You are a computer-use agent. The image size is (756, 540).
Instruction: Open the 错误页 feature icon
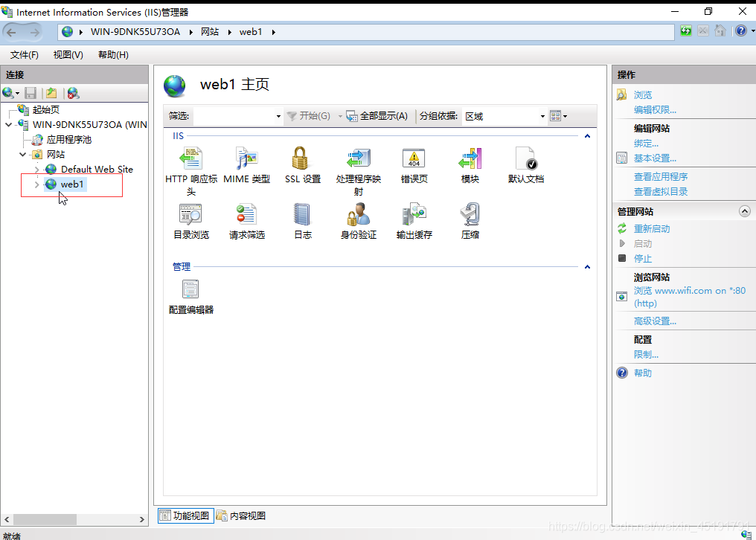[x=414, y=158]
